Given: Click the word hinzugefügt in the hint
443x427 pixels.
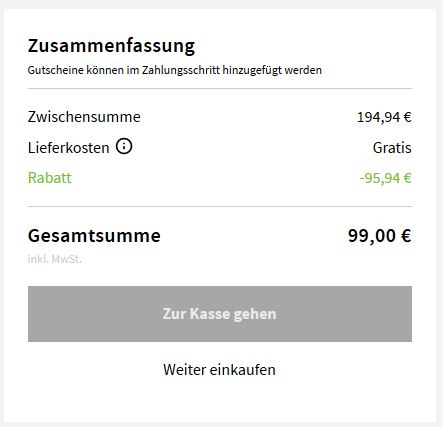Looking at the screenshot, I should coord(252,70).
